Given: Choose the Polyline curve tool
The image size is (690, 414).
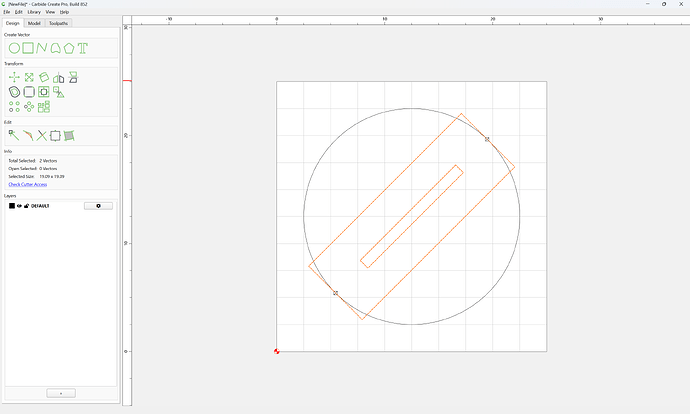Looking at the screenshot, I should pos(41,48).
